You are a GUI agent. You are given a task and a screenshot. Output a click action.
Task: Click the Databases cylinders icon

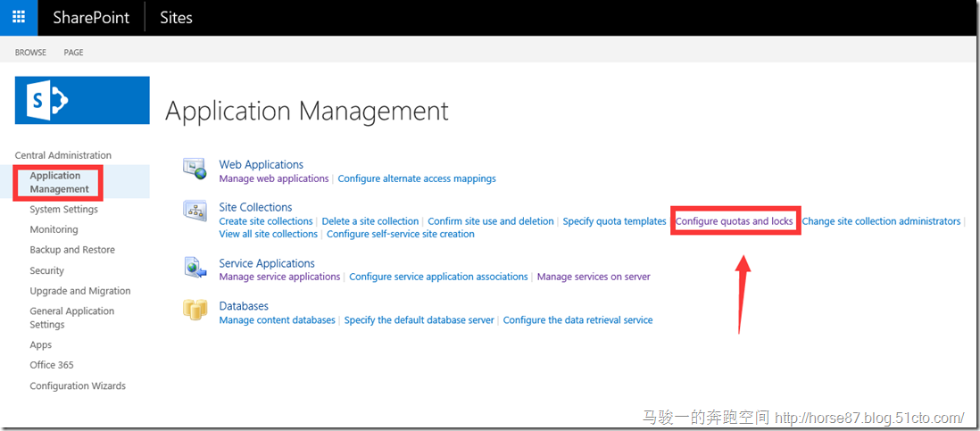pos(195,309)
